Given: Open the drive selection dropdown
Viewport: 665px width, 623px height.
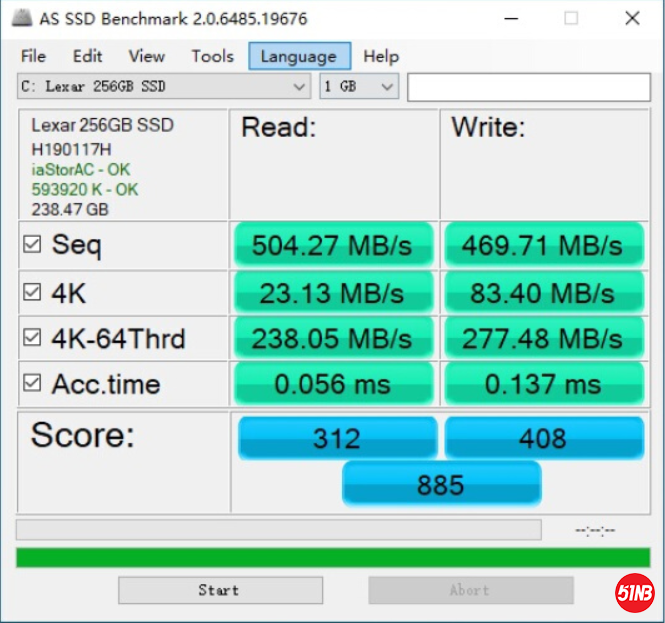Looking at the screenshot, I should click(x=164, y=87).
